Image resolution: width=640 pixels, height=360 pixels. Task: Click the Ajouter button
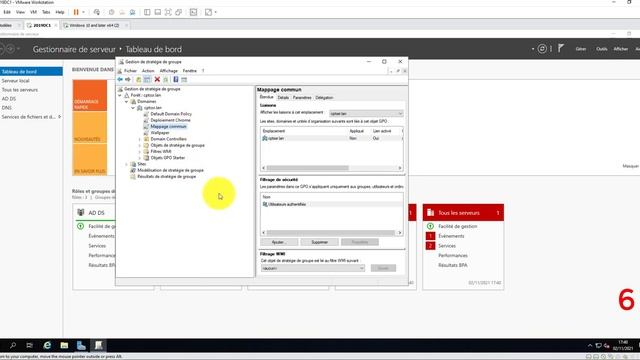click(x=279, y=242)
